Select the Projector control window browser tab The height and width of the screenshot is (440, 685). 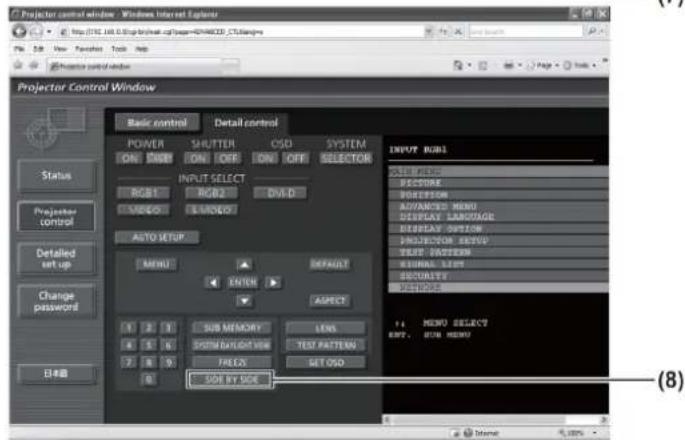click(135, 66)
